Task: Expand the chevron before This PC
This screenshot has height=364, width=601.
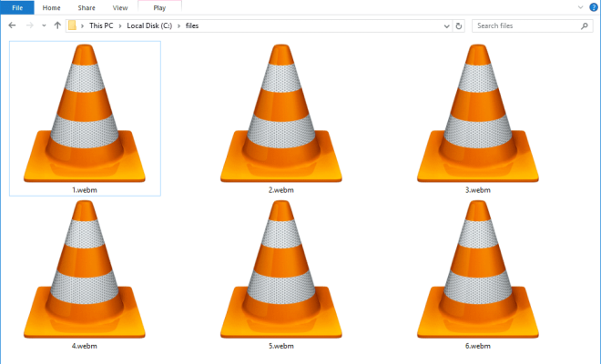Action: click(x=82, y=25)
